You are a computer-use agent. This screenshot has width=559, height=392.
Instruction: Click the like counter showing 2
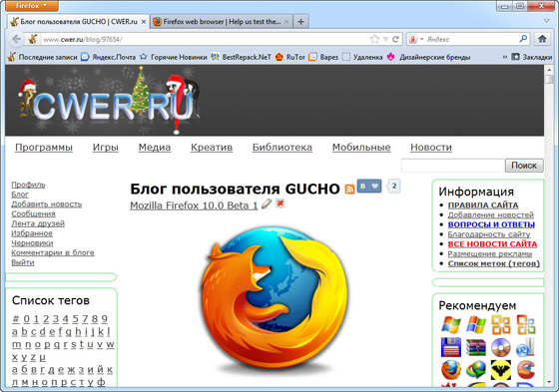click(393, 186)
